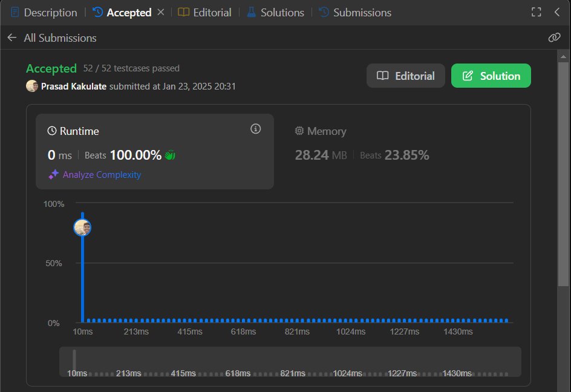Viewport: 571px width, 392px height.
Task: Click the '28.24 MB' memory value
Action: coord(321,155)
